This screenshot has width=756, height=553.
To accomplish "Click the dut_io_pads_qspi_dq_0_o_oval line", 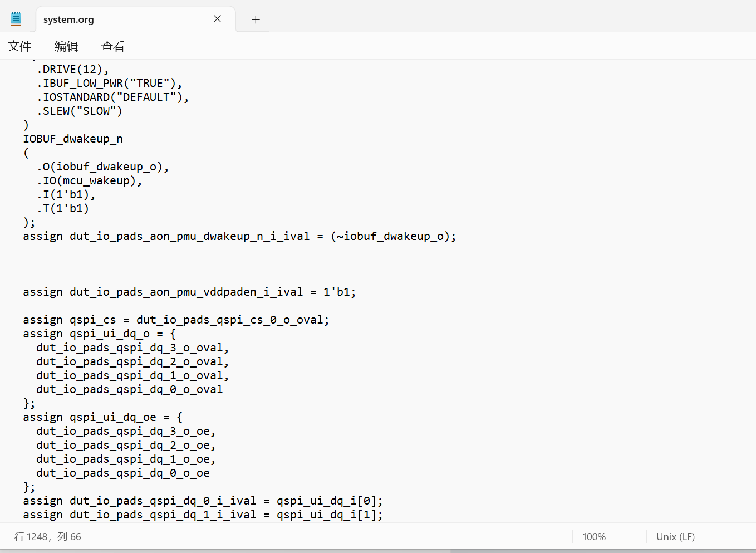I will coord(130,389).
